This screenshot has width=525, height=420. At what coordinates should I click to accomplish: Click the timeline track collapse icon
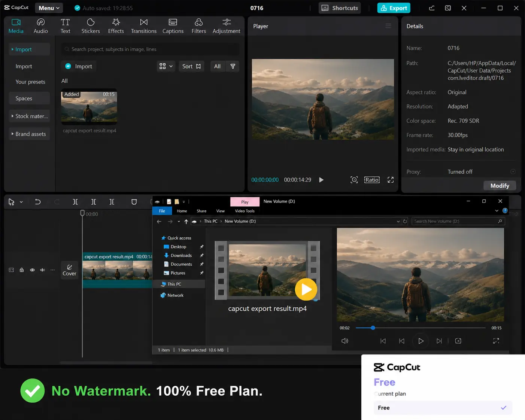point(11,270)
